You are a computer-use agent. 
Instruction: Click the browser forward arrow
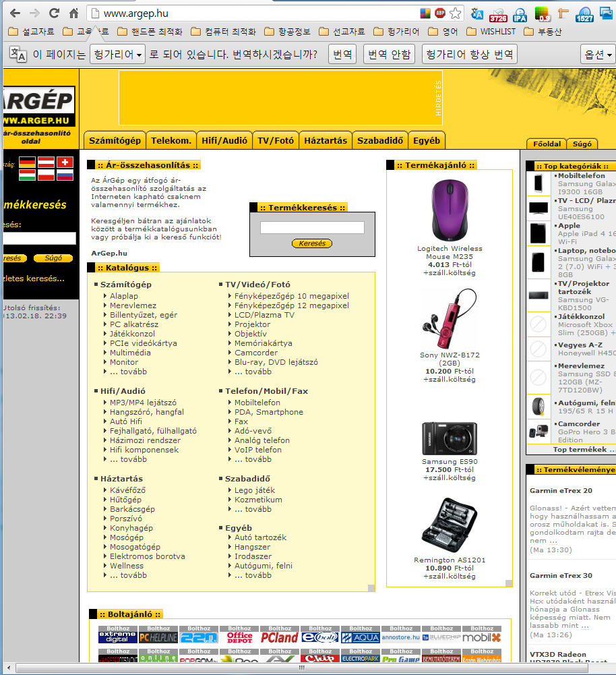pyautogui.click(x=34, y=13)
